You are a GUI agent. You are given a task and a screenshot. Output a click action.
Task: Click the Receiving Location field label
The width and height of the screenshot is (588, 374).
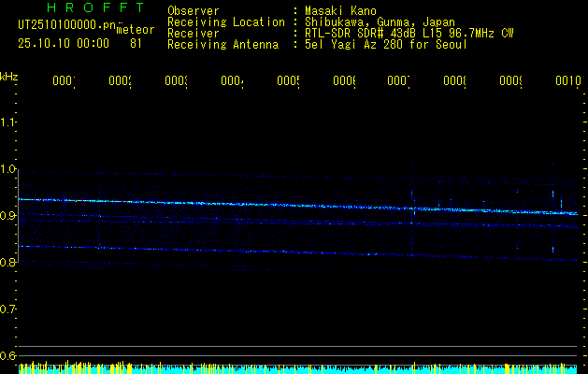pos(226,22)
